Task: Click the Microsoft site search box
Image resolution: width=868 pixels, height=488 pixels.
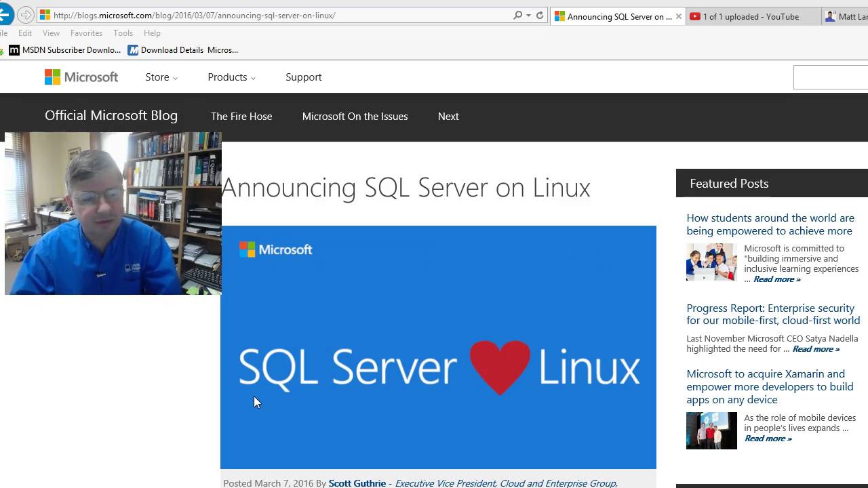Action: 831,78
